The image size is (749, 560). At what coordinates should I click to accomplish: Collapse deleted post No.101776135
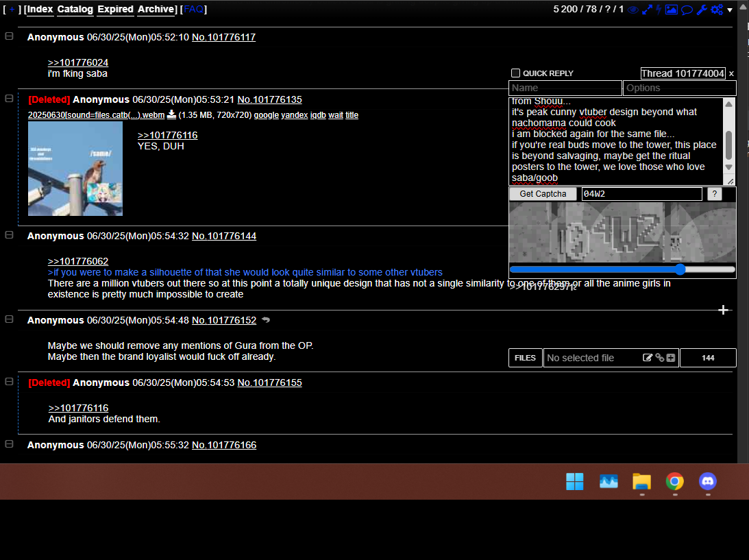pyautogui.click(x=9, y=99)
